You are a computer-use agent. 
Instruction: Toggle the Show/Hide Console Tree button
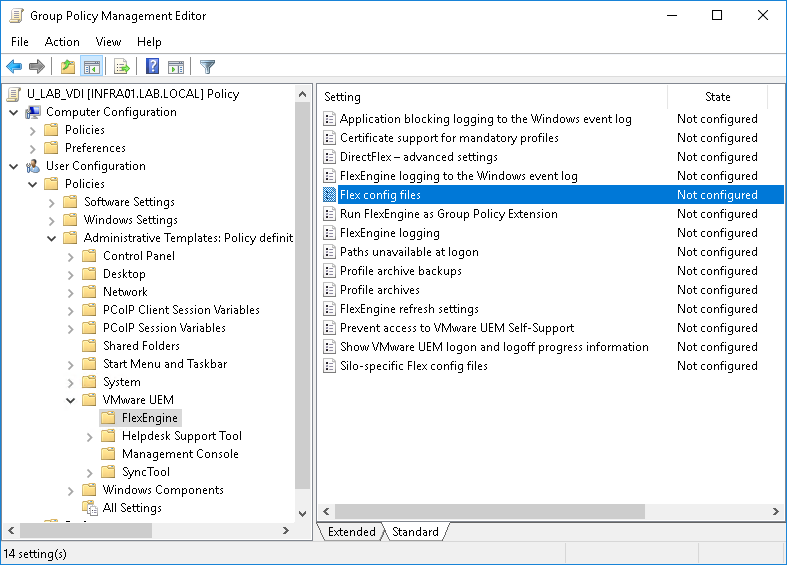click(x=91, y=67)
